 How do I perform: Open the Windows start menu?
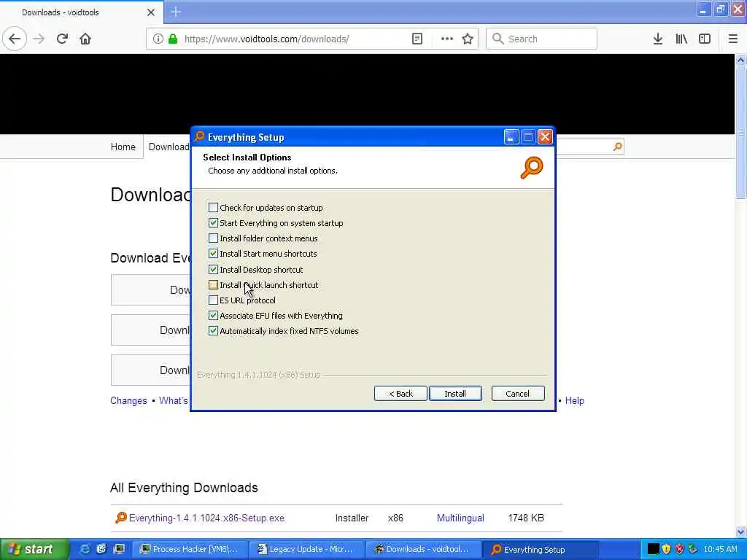click(34, 549)
